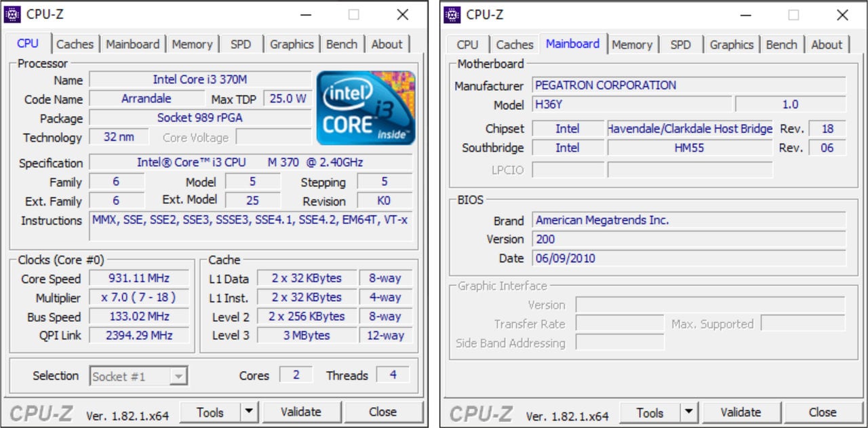Image resolution: width=868 pixels, height=428 pixels.
Task: Click Threads count value 4
Action: (x=393, y=375)
